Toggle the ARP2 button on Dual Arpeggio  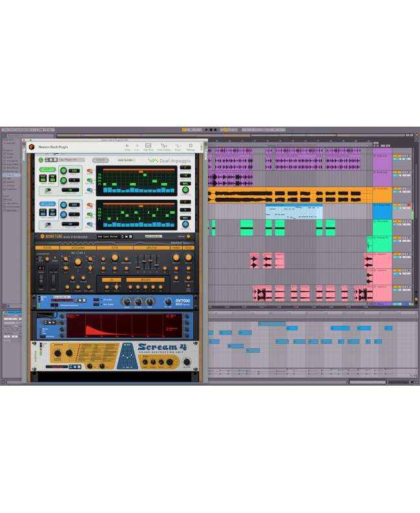click(x=47, y=202)
